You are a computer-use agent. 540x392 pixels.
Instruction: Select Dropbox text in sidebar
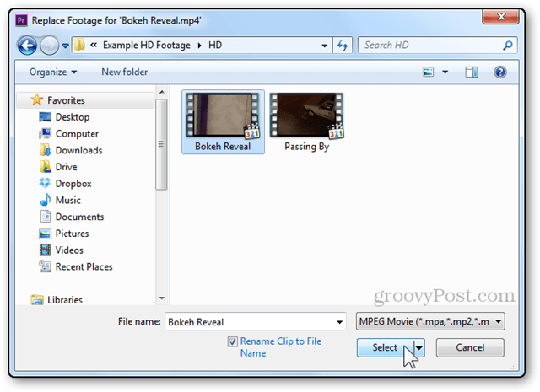tap(73, 184)
